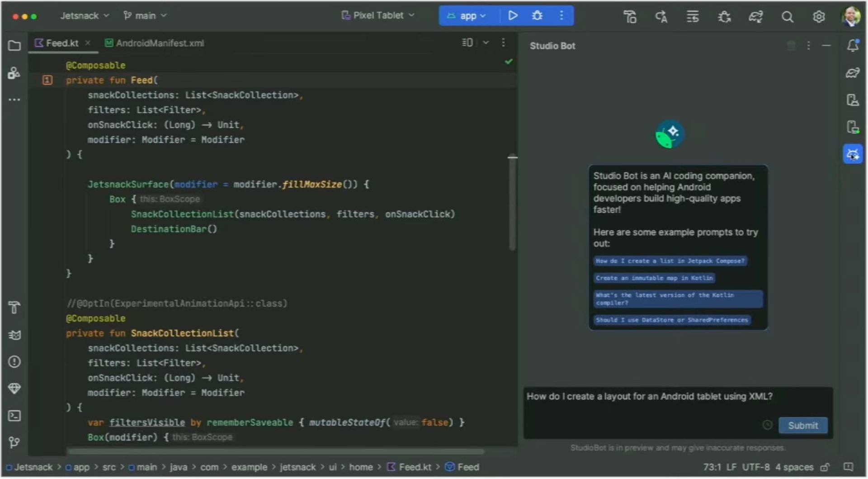This screenshot has width=868, height=479.
Task: Open the Jetsnack project dropdown
Action: pyautogui.click(x=85, y=16)
